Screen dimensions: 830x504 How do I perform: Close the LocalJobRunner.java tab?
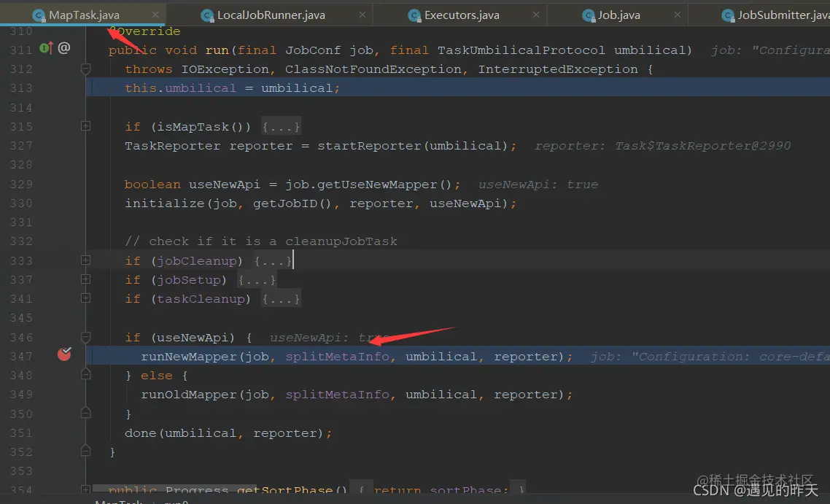(x=362, y=15)
